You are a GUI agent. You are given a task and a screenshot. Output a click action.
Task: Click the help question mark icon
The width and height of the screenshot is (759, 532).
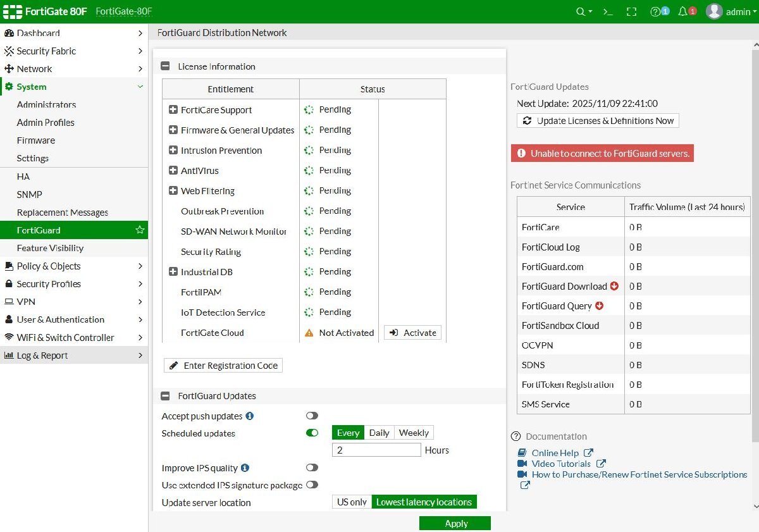tap(656, 11)
